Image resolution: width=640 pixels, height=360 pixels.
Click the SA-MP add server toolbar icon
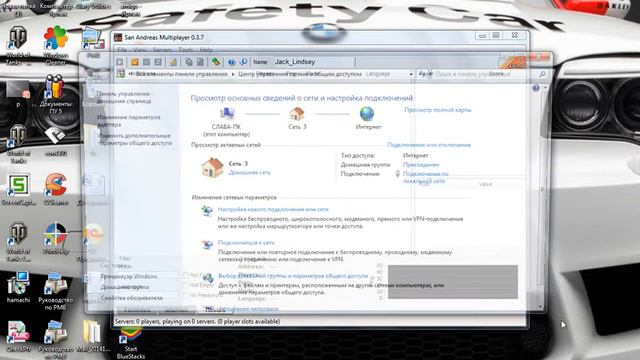pos(173,62)
